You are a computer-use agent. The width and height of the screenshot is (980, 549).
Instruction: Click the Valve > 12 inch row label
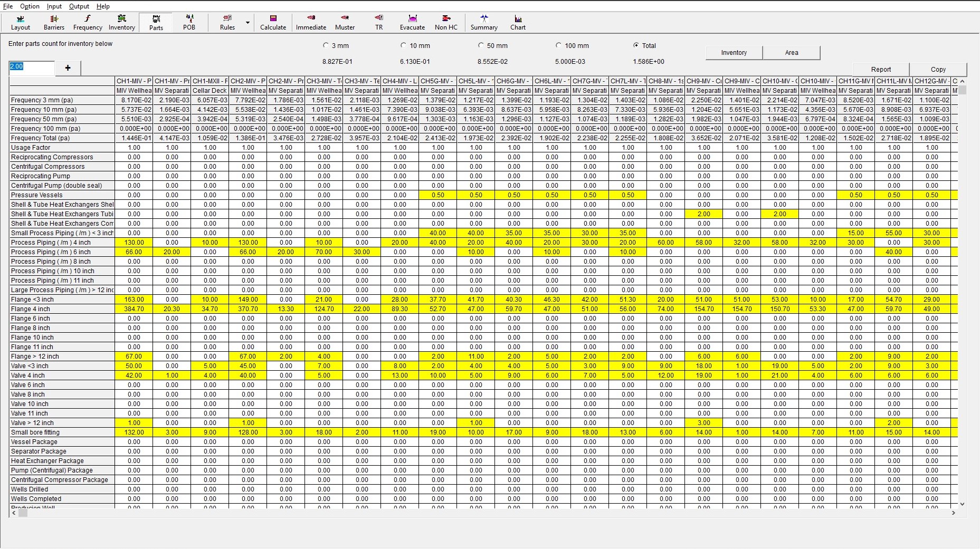(x=62, y=423)
